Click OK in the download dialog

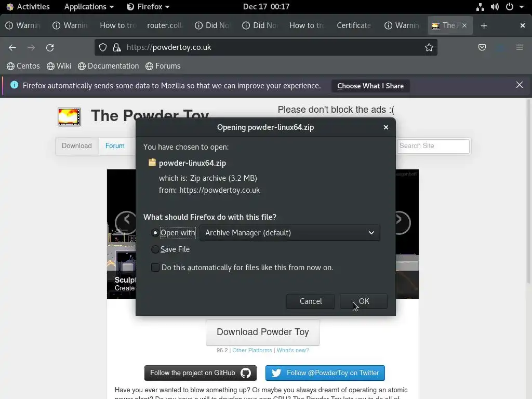pyautogui.click(x=363, y=301)
